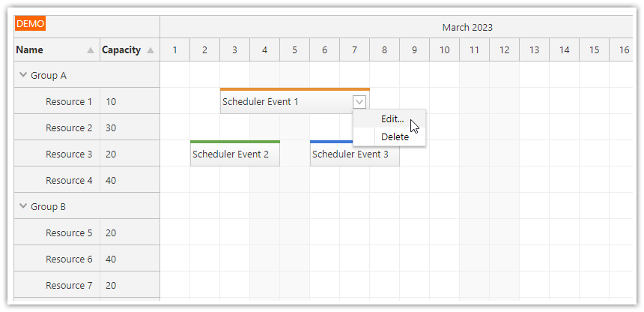This screenshot has height=312, width=644.
Task: Click the Capacity column header
Action: 121,50
